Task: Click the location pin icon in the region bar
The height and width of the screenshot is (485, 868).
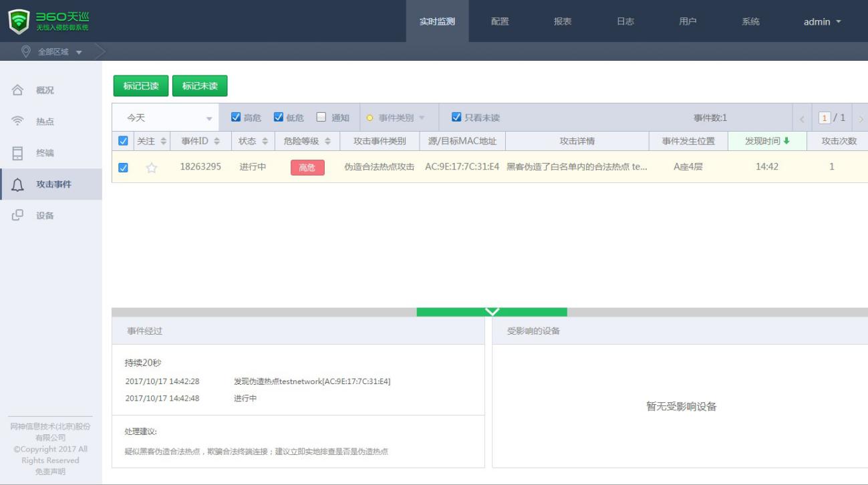Action: 26,51
